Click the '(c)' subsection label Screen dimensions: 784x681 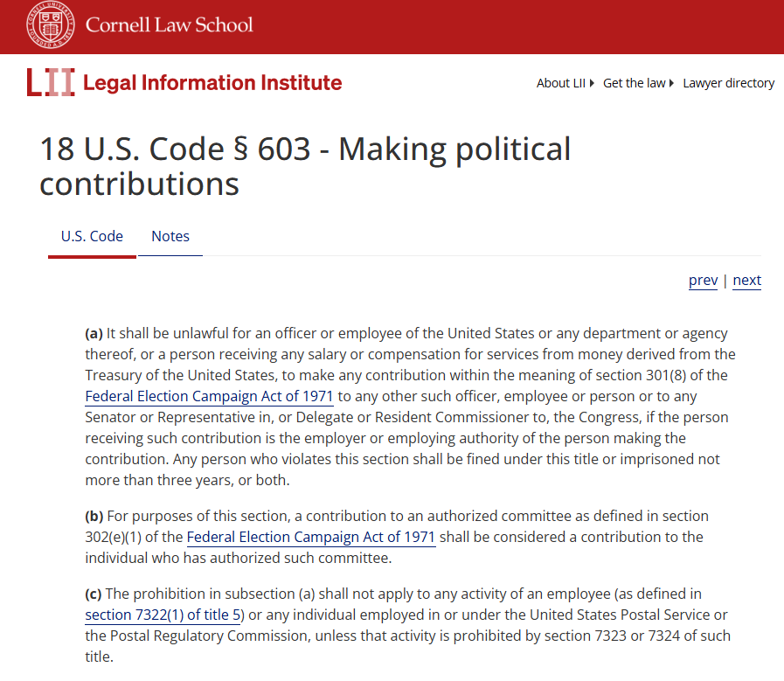93,594
